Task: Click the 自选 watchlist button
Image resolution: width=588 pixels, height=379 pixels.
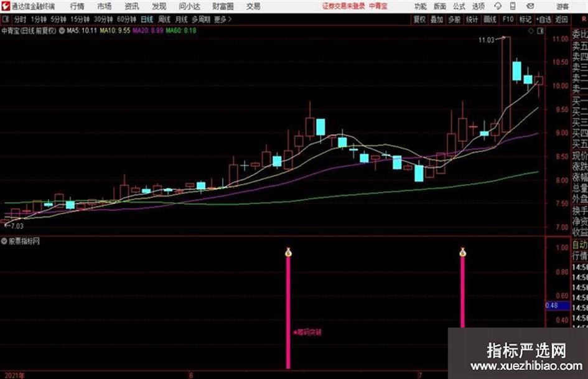Action: click(544, 19)
